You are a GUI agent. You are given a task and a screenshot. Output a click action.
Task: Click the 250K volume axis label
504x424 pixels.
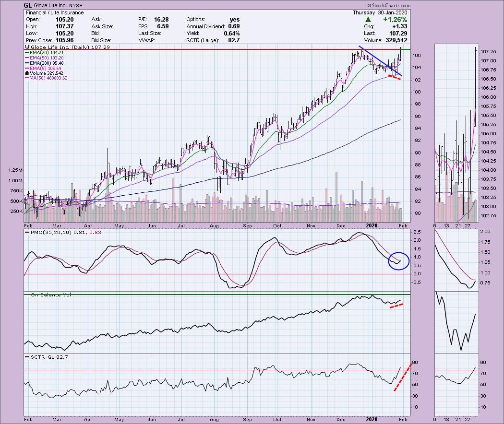coord(16,212)
